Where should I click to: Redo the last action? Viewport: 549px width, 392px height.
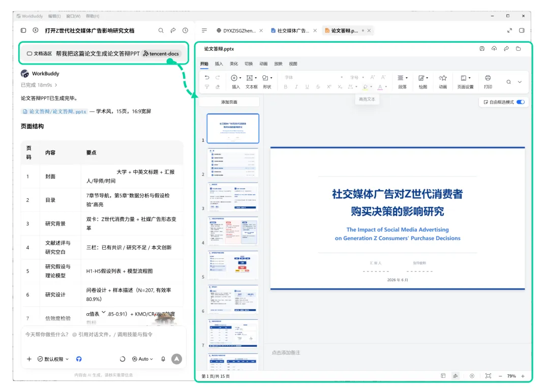[218, 77]
